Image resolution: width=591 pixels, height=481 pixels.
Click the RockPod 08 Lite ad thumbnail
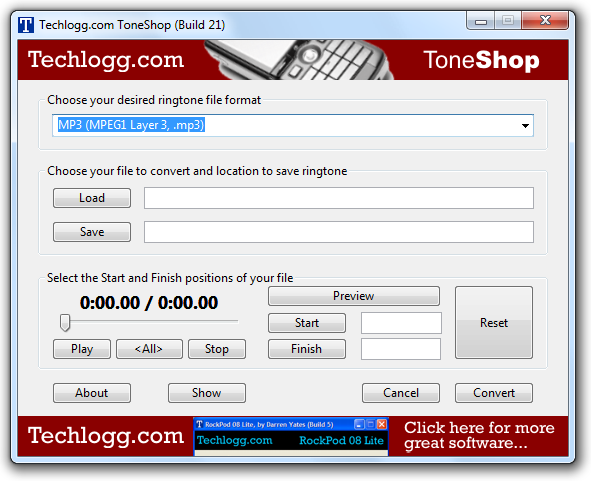coord(291,437)
